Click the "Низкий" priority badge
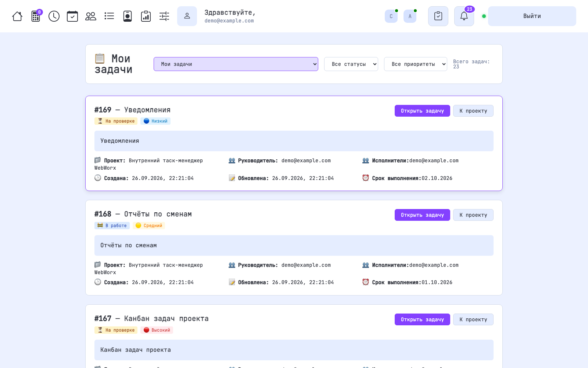588x368 pixels. click(x=155, y=121)
